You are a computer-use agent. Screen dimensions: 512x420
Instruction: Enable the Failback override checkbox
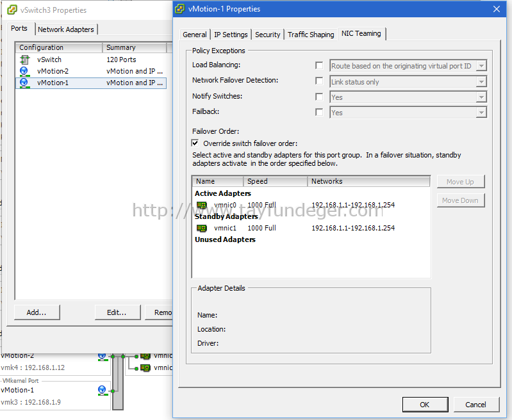coord(319,112)
